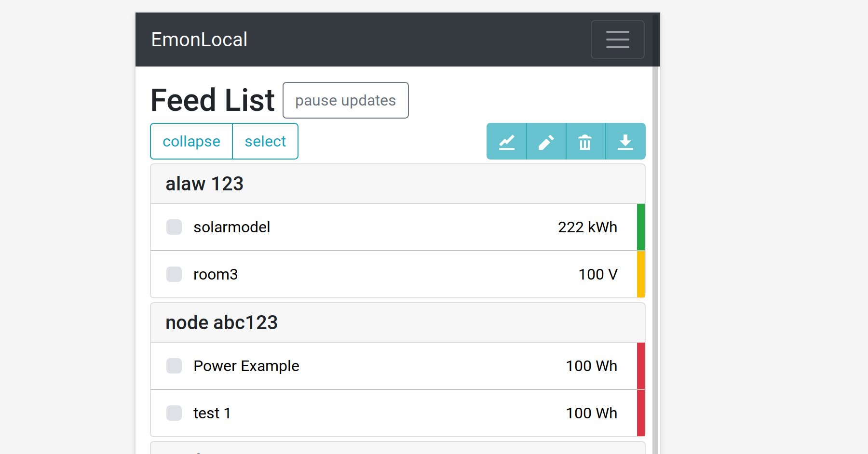Click the red status bar beside test 1
This screenshot has height=454, width=868.
pos(640,413)
